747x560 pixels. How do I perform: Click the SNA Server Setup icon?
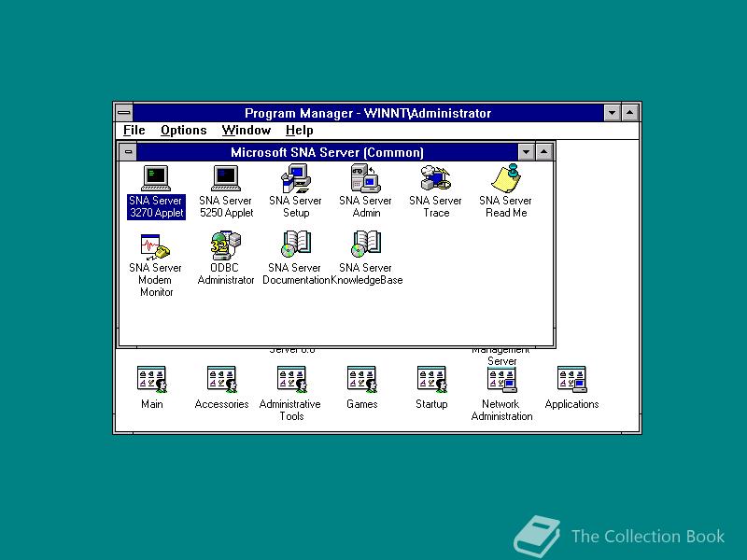click(296, 178)
